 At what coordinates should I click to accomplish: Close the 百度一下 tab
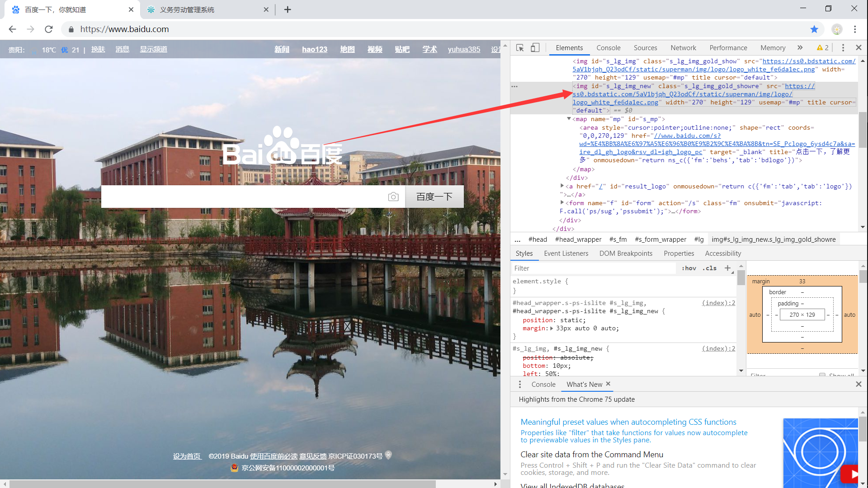tap(131, 9)
